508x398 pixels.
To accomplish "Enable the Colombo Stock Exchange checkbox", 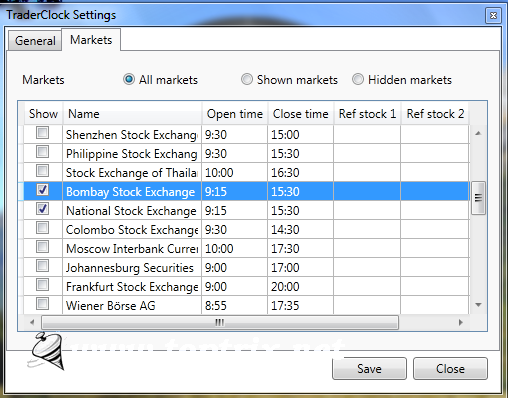I will 42,228.
